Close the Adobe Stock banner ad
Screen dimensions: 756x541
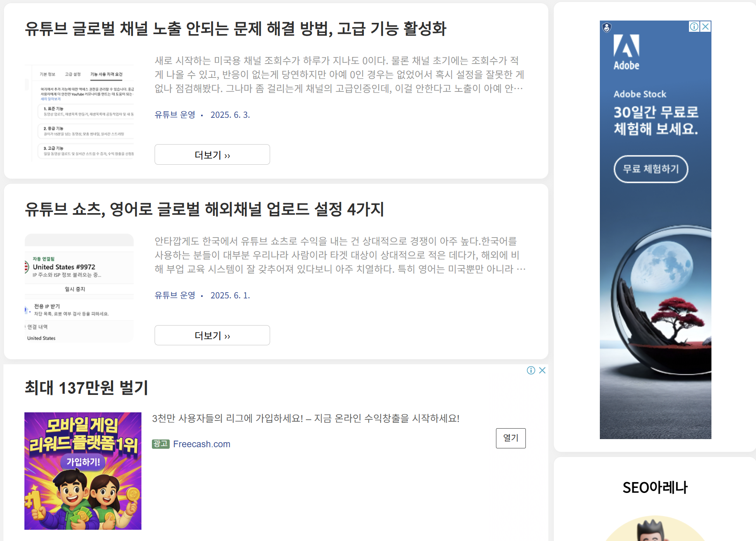[706, 26]
